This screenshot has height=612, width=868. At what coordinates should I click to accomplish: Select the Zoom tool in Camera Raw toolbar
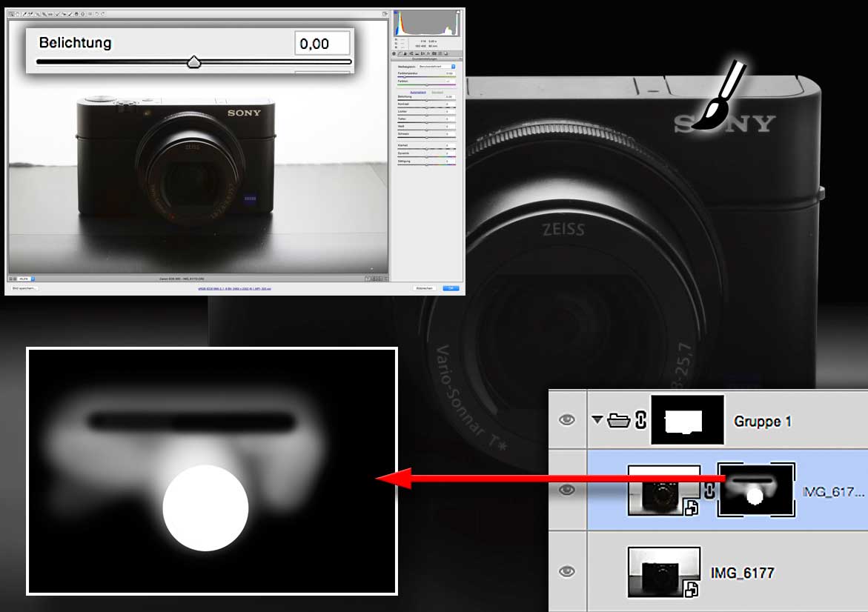tap(10, 14)
